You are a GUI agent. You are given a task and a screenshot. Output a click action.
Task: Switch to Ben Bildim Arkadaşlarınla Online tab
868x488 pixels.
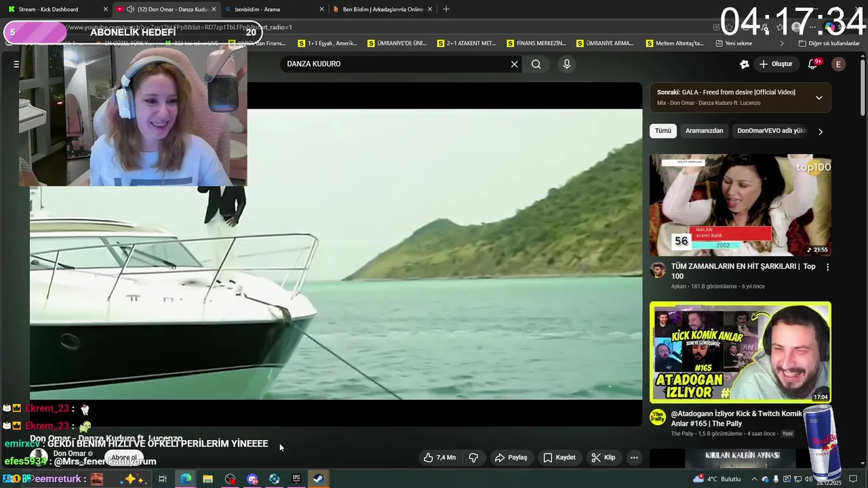(382, 9)
